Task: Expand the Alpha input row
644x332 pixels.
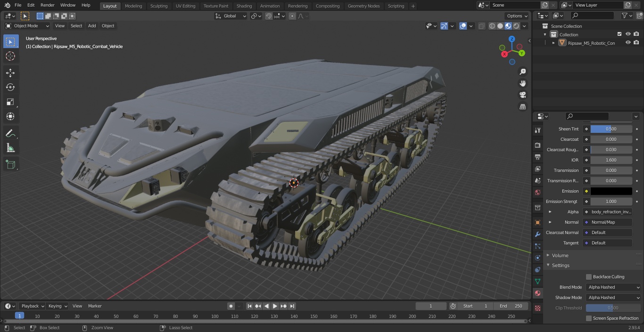Action: pos(550,212)
